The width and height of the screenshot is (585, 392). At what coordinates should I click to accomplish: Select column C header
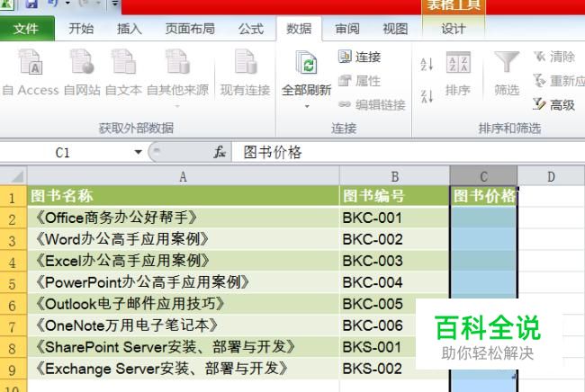[483, 176]
